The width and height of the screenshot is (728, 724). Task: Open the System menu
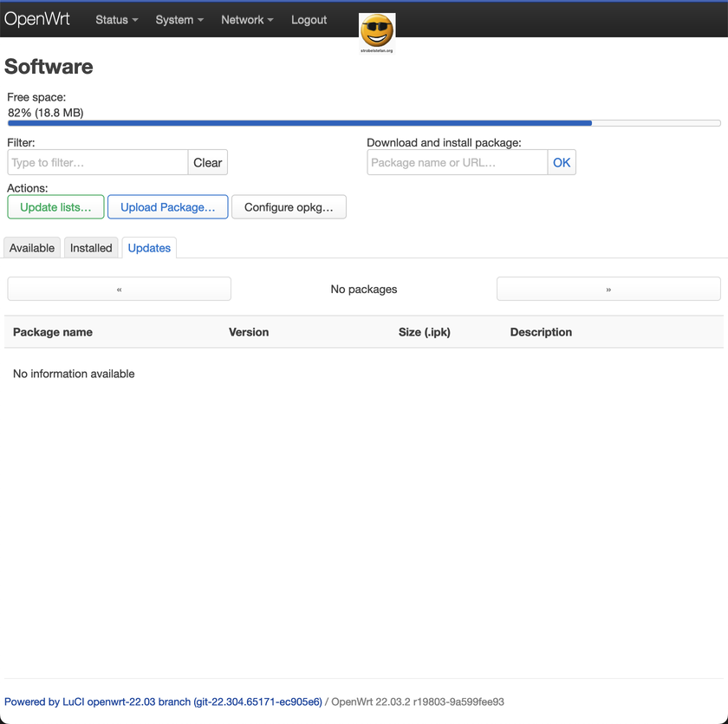179,19
